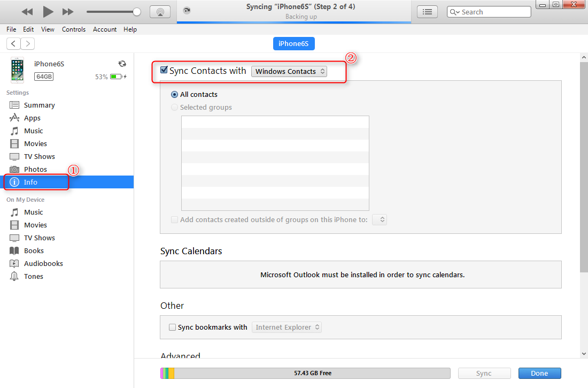Open the AirPlay output icon
588x388 pixels.
[x=160, y=12]
